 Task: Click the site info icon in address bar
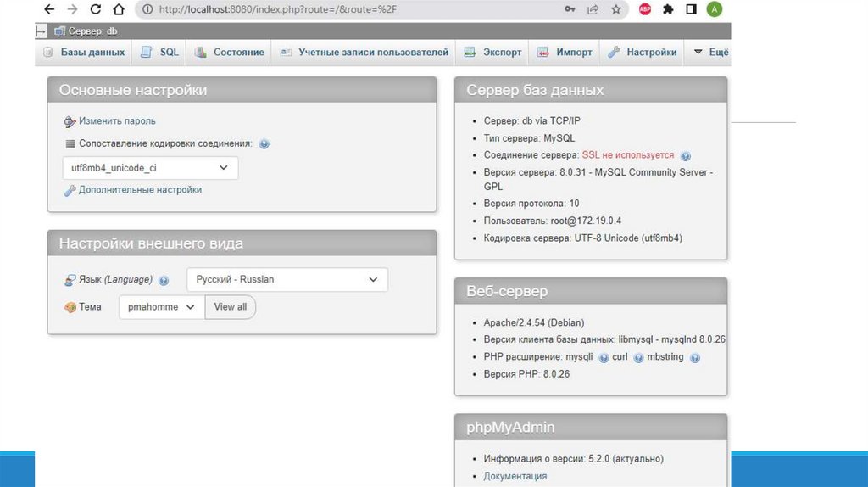click(147, 9)
